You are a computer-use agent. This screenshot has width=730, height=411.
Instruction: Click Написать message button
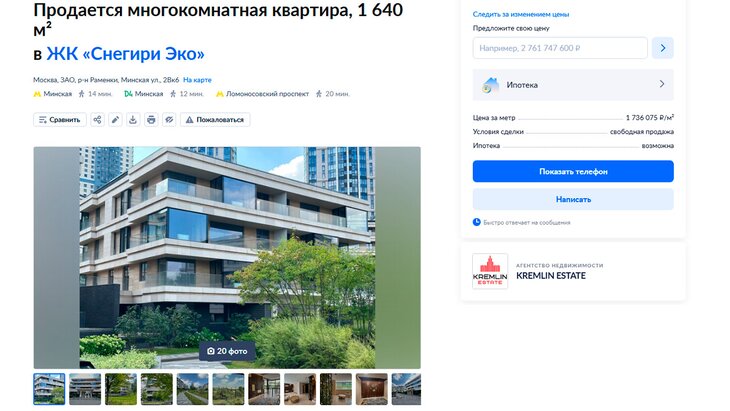[x=573, y=199]
